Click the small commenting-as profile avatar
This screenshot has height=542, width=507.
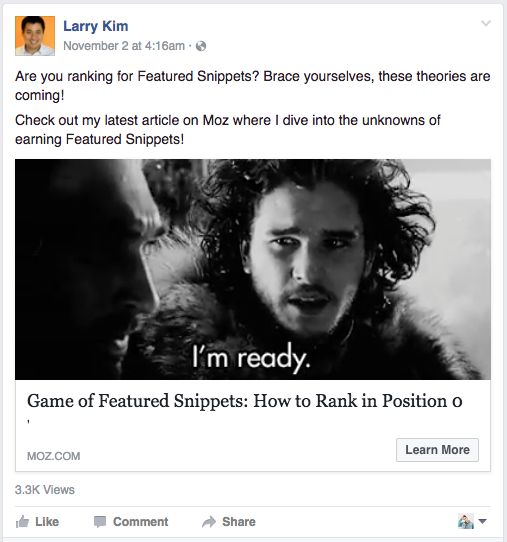(466, 521)
